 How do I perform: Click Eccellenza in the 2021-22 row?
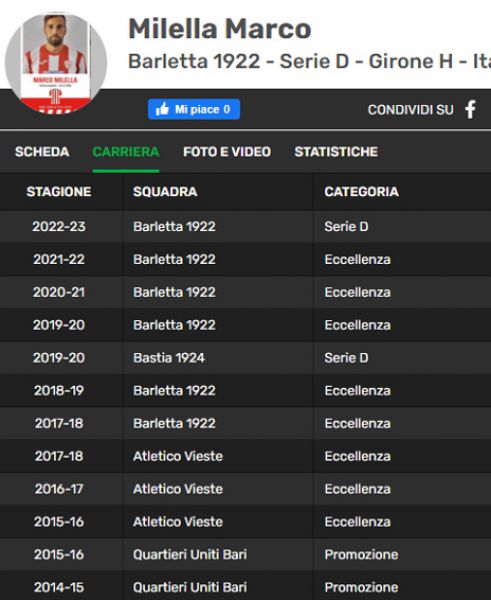tap(357, 259)
